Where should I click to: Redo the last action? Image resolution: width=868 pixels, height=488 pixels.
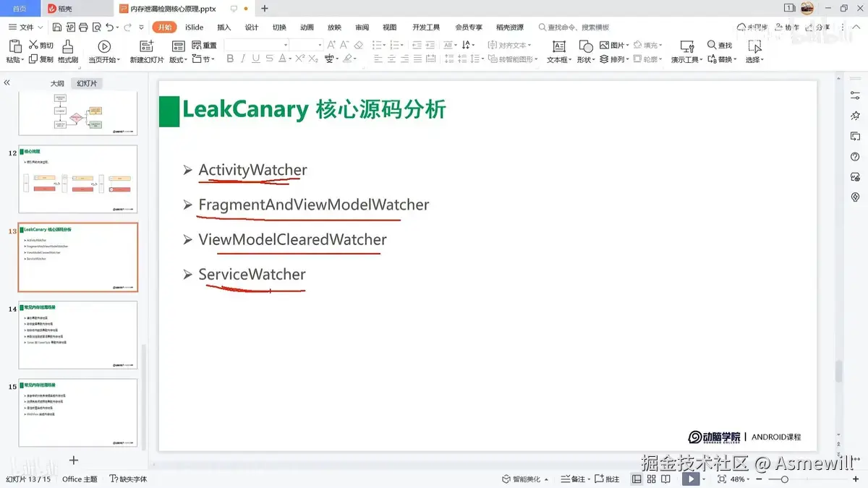(127, 27)
